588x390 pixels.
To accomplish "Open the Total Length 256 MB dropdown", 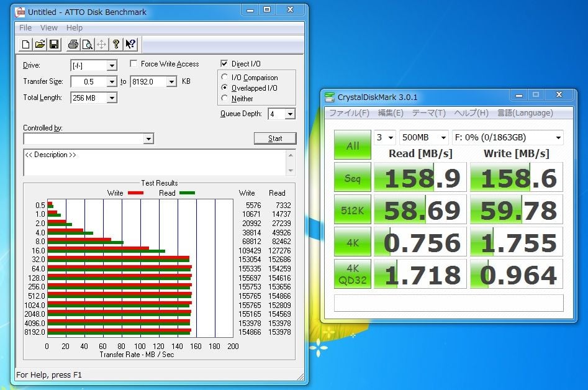I will (x=112, y=98).
